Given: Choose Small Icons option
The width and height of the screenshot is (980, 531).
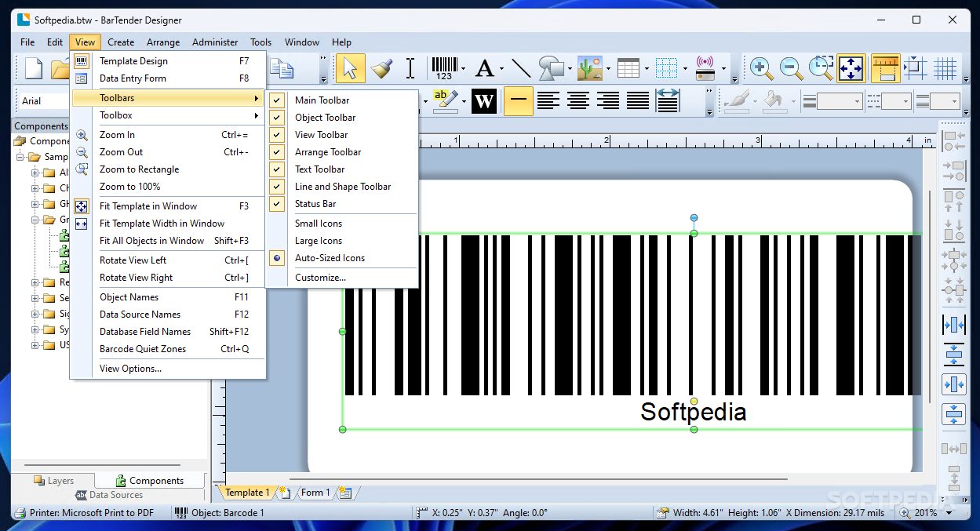Looking at the screenshot, I should [319, 224].
